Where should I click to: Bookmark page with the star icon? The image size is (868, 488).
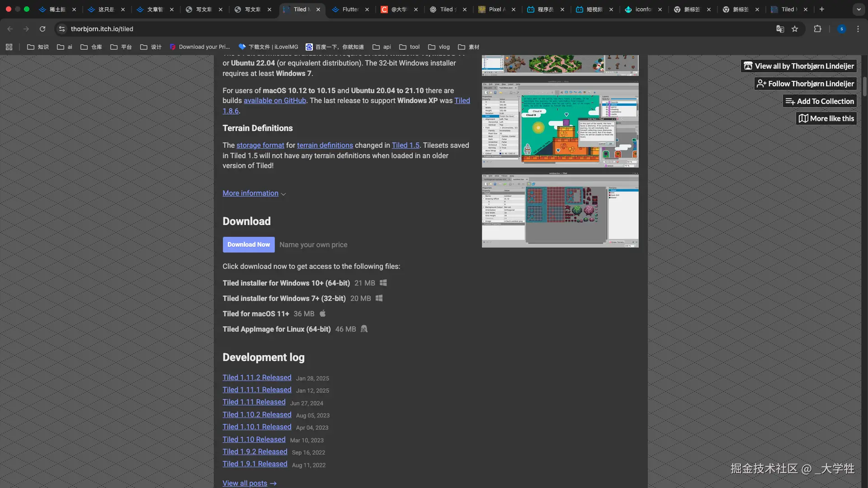[795, 29]
